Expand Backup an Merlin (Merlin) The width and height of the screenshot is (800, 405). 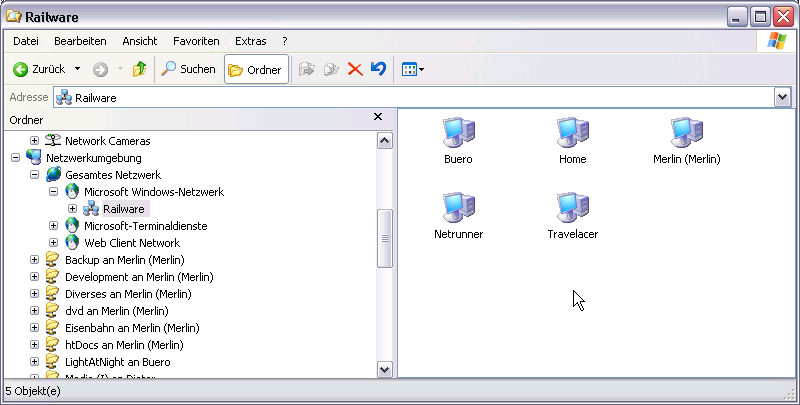tap(34, 260)
